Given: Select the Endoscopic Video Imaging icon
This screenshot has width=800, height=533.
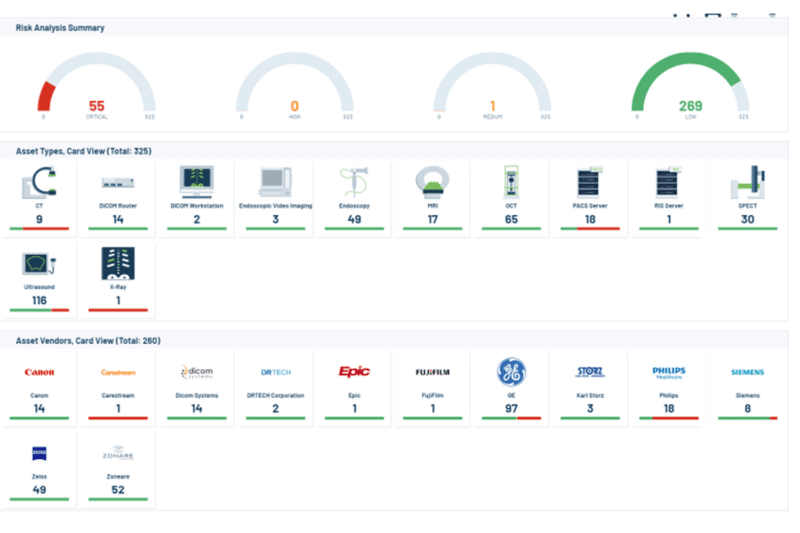Looking at the screenshot, I should pyautogui.click(x=276, y=182).
